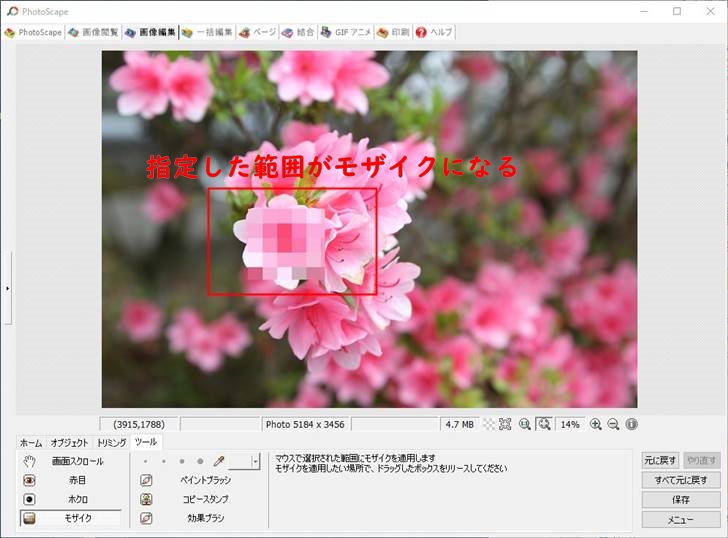Image resolution: width=728 pixels, height=538 pixels.
Task: Select the ホクロ mole removal tool
Action: (70, 499)
